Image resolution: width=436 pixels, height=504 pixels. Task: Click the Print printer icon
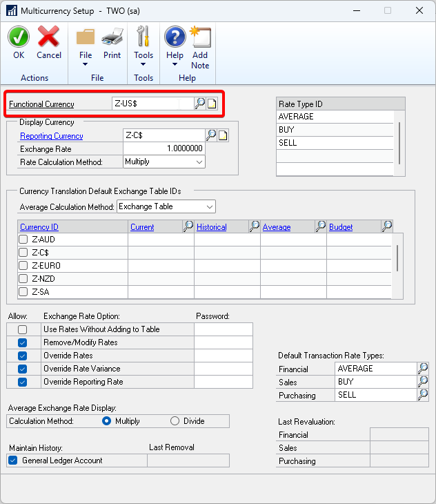click(x=112, y=37)
